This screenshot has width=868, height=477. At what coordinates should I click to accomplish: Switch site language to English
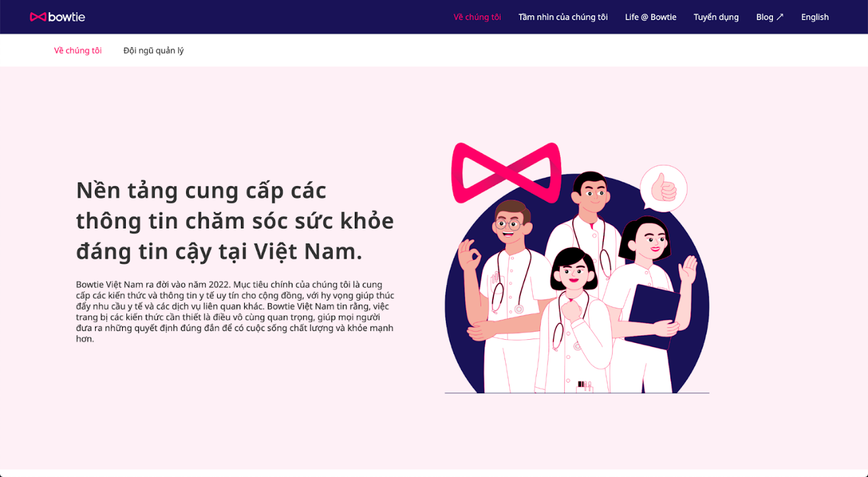pos(815,17)
